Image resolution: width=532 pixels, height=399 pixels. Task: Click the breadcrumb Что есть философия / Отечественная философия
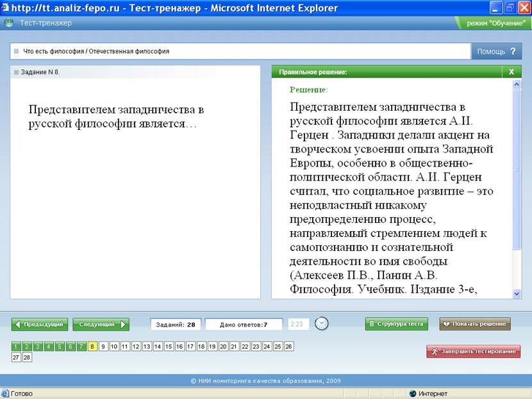tap(96, 51)
